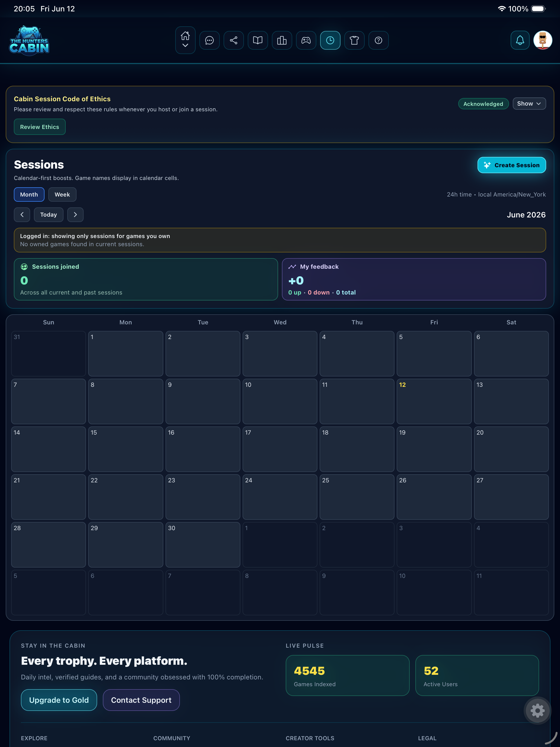This screenshot has height=747, width=560.
Task: Click the '0 down' feedback count
Action: click(319, 292)
